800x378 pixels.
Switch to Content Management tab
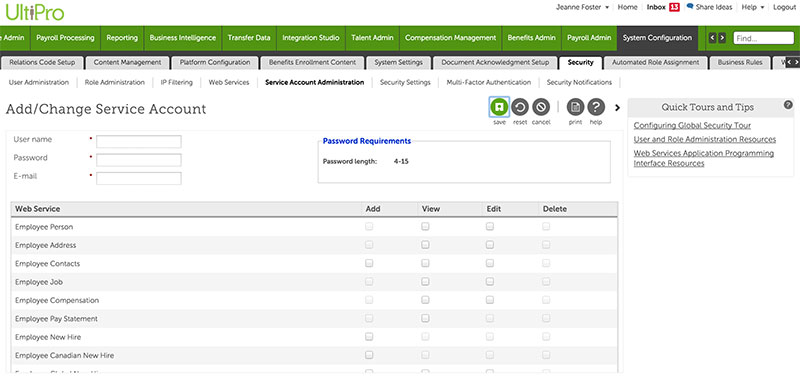128,63
